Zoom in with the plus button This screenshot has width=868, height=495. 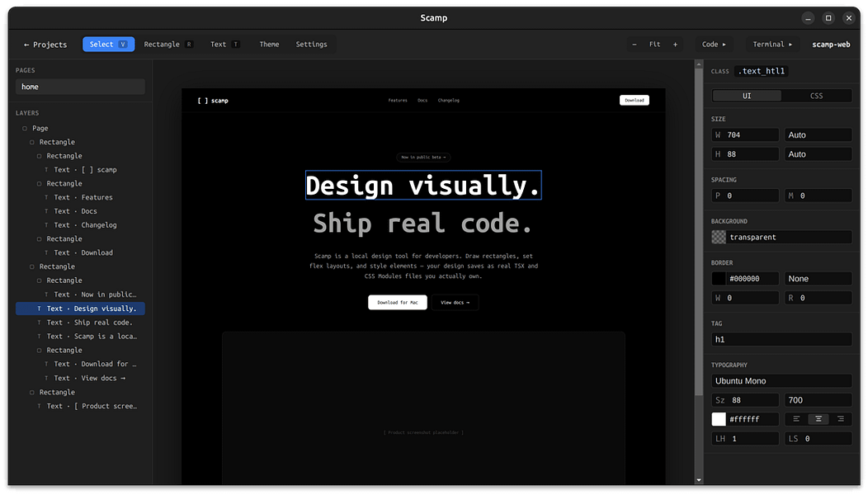(675, 45)
